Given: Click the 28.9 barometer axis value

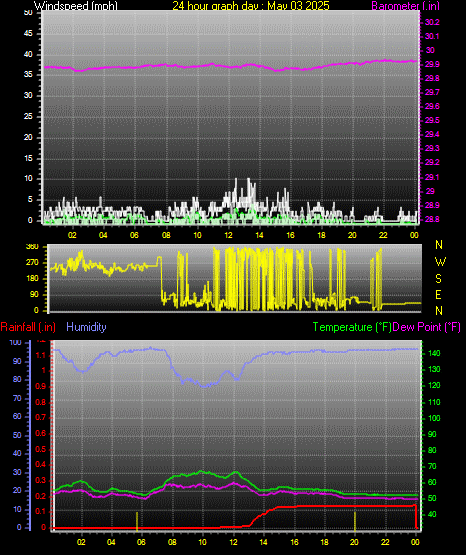Looking at the screenshot, I should point(432,205).
